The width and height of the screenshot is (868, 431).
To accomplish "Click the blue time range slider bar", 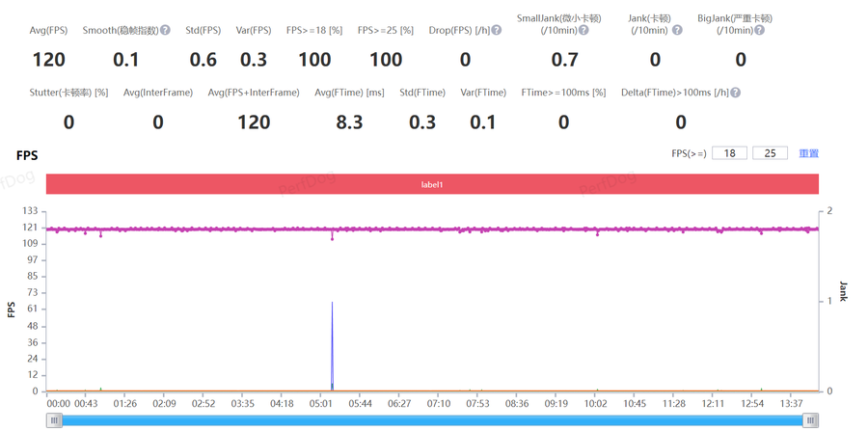I will (433, 420).
